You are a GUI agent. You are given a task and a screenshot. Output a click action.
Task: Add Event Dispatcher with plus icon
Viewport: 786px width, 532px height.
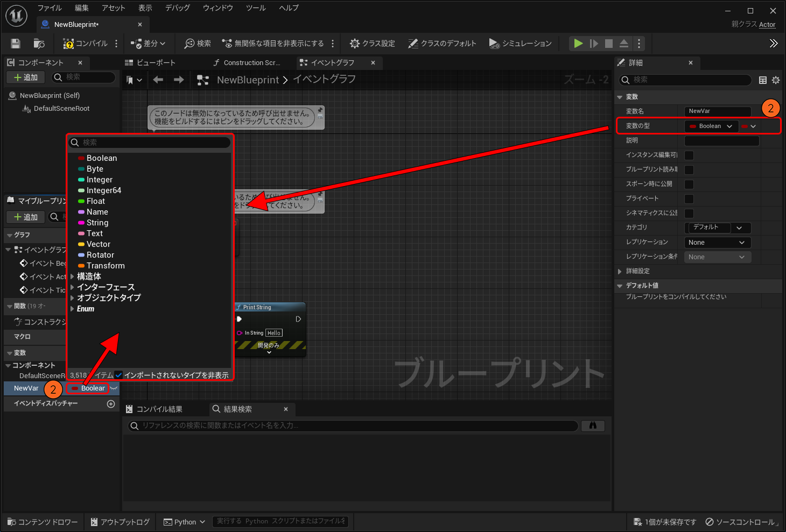click(x=111, y=404)
